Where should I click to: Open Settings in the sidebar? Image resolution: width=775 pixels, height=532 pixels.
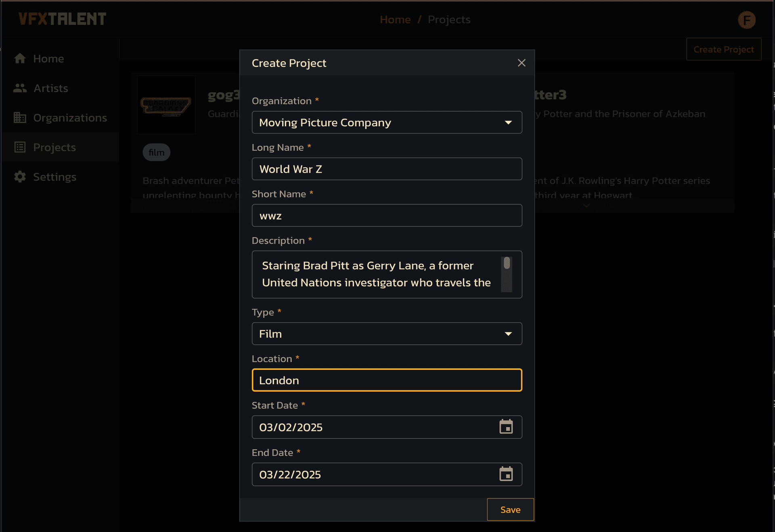pyautogui.click(x=60, y=177)
